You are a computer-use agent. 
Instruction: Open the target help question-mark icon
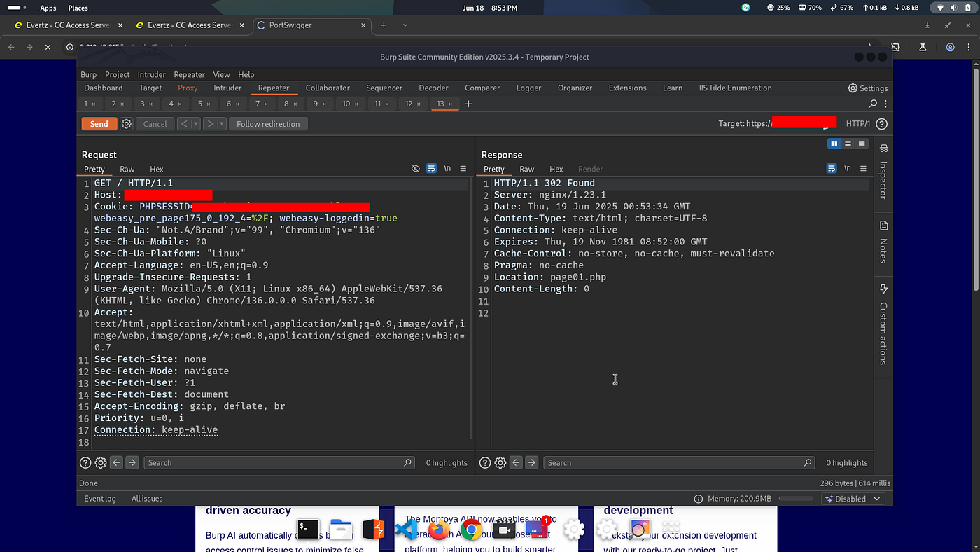click(882, 124)
